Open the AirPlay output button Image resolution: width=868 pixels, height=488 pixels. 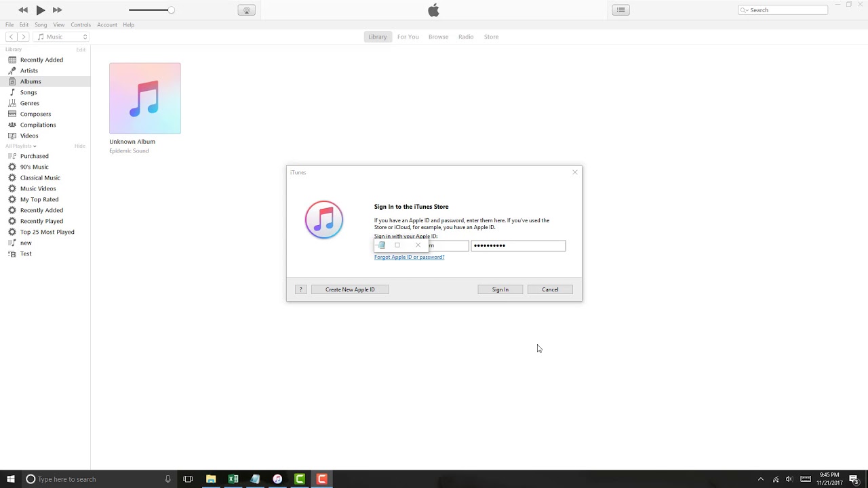pos(246,10)
